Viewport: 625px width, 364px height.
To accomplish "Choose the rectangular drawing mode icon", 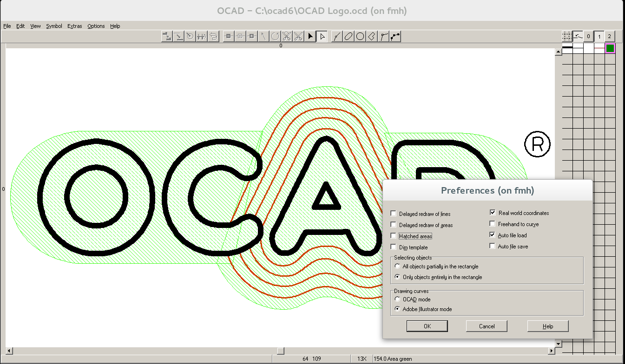I will point(372,36).
